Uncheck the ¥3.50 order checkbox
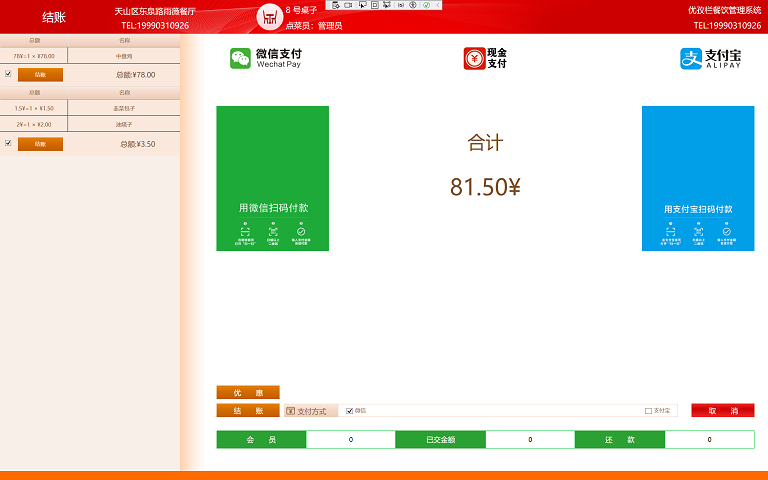The image size is (768, 480). [9, 144]
